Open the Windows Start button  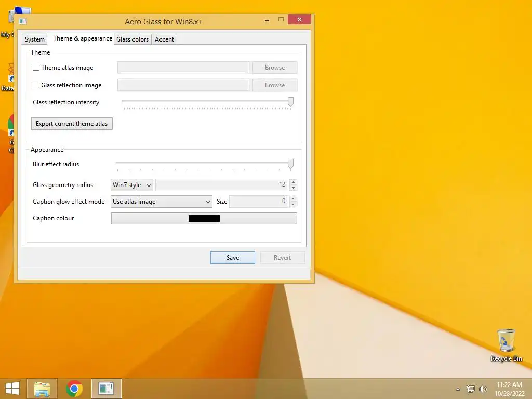[12, 389]
